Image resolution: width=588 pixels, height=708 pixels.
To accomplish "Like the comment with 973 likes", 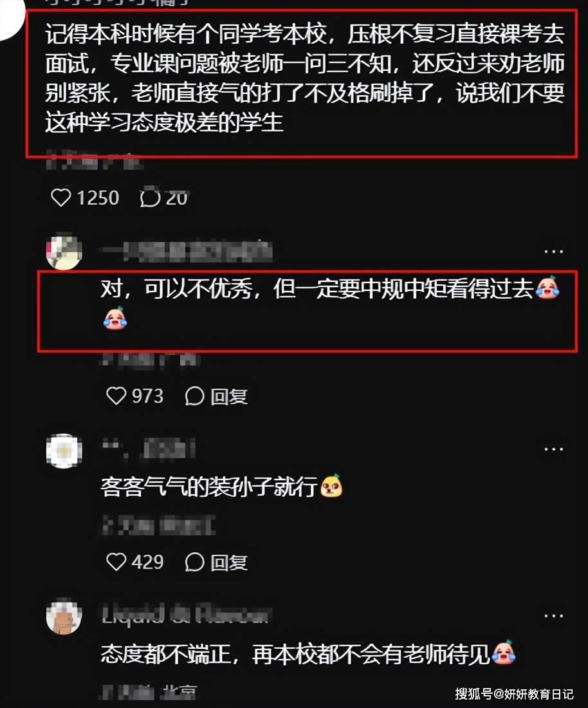I will tap(116, 396).
